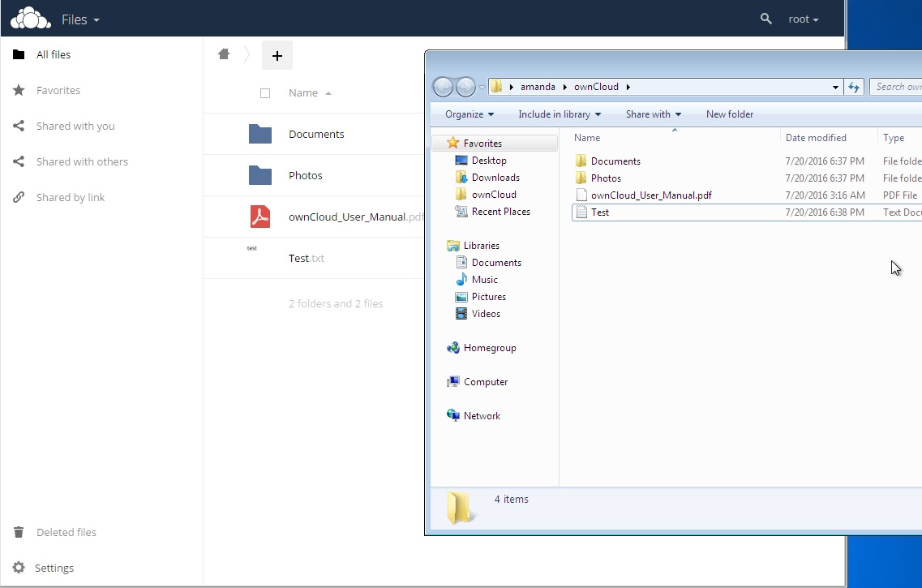
Task: Select Downloads in Explorer navigation pane
Action: 495,178
